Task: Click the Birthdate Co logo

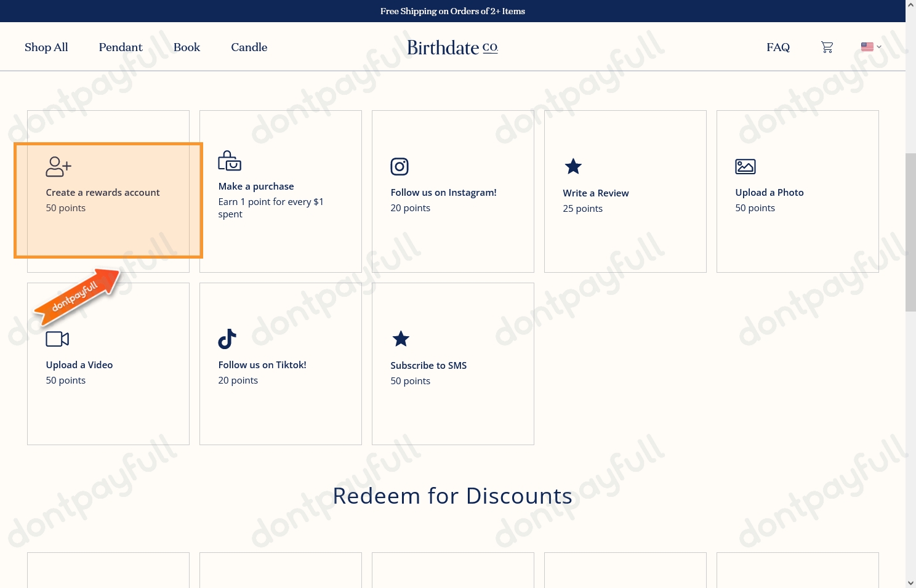Action: 452,47
